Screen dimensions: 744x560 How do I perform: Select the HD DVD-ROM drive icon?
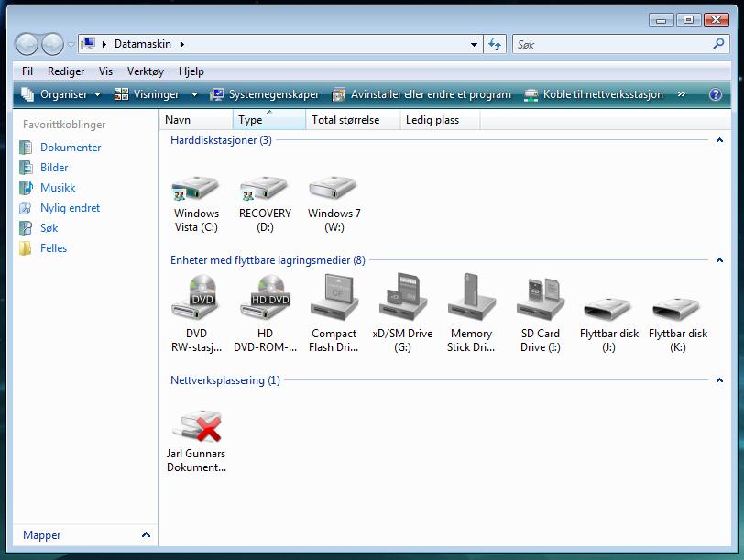(x=264, y=298)
